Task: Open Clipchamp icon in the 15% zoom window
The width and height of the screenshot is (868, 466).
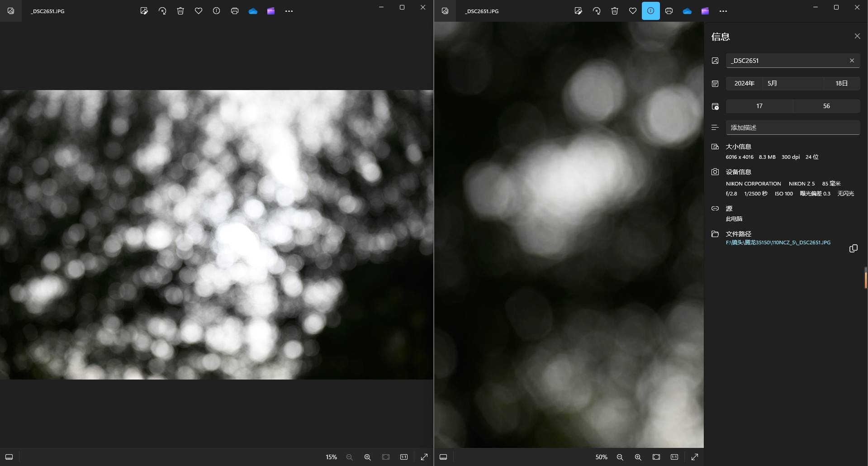Action: click(271, 11)
